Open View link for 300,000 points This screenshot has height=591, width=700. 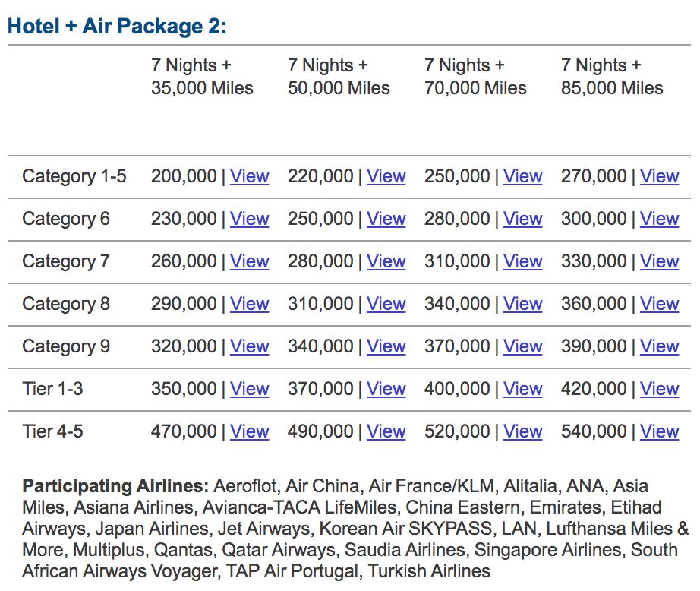point(659,219)
